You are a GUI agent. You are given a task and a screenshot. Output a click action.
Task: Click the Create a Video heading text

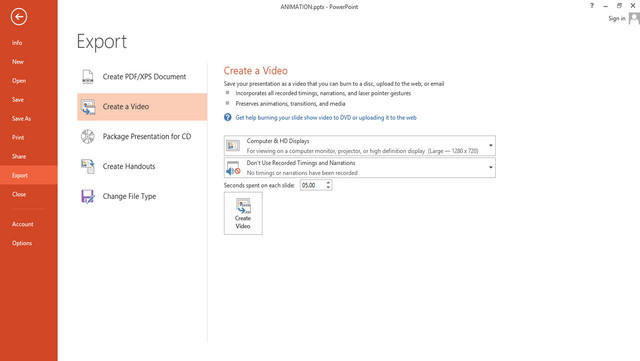click(256, 71)
